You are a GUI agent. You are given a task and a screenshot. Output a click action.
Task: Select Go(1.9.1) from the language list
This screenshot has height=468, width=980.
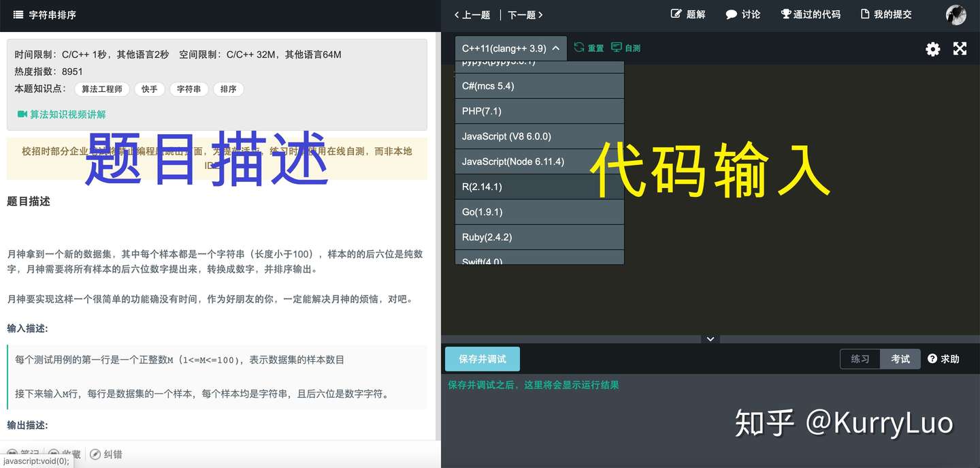click(539, 211)
